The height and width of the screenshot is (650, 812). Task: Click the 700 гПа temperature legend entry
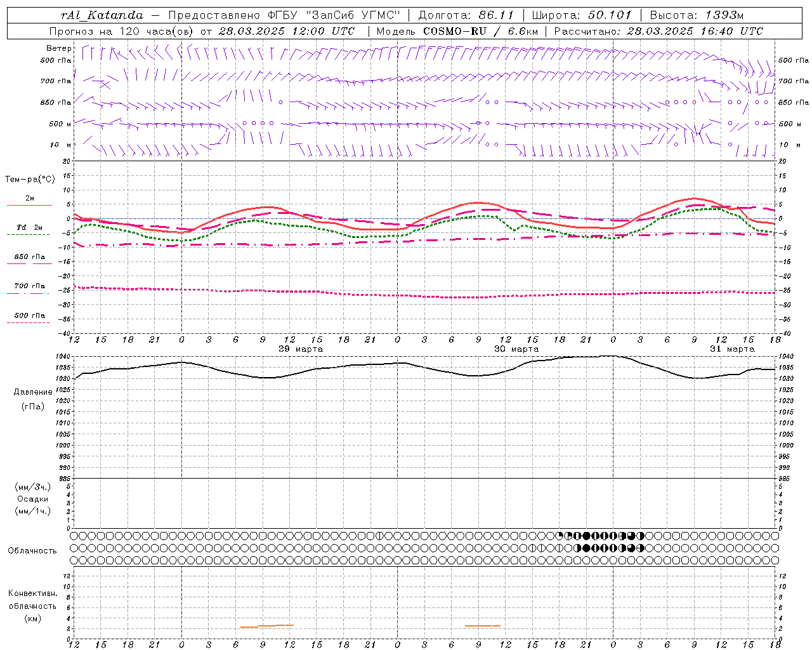tap(30, 286)
